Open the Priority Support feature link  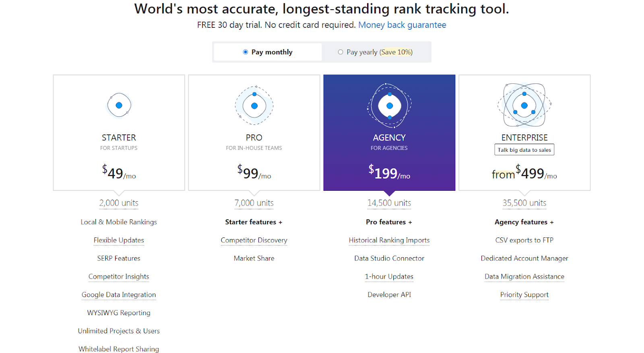(x=524, y=295)
